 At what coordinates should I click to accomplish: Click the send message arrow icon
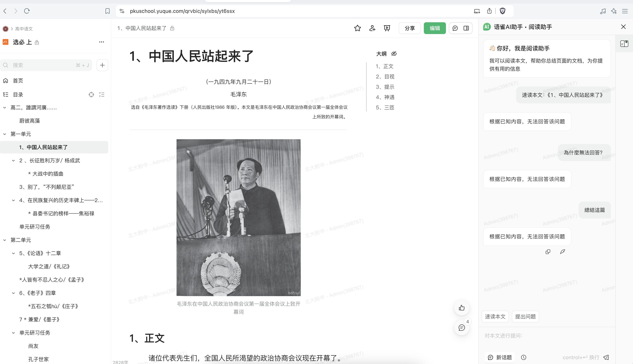[x=606, y=357]
